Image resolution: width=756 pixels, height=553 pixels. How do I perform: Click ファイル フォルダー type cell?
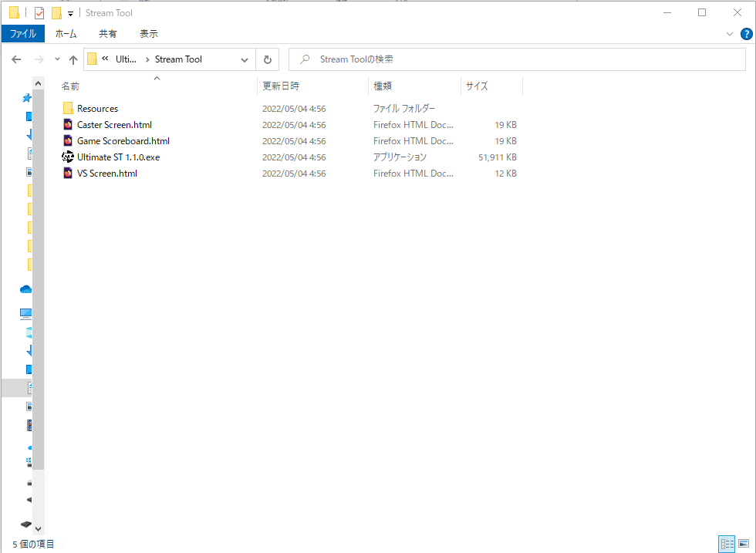point(404,109)
